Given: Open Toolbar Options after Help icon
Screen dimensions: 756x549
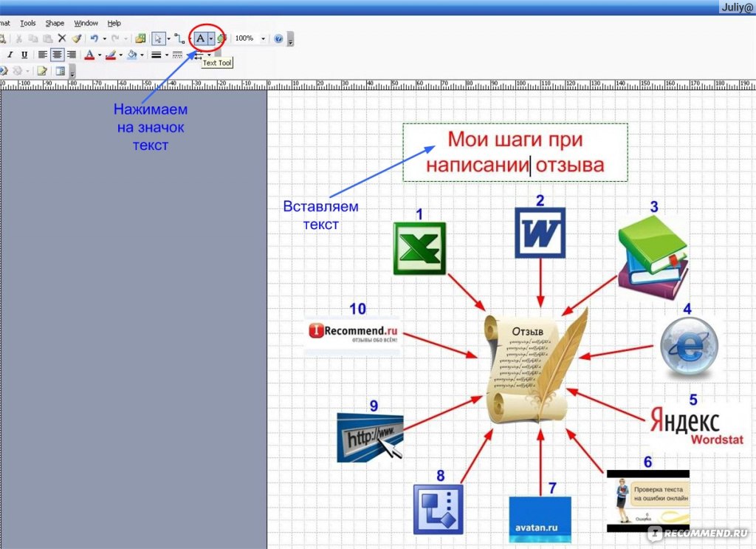Looking at the screenshot, I should [290, 40].
